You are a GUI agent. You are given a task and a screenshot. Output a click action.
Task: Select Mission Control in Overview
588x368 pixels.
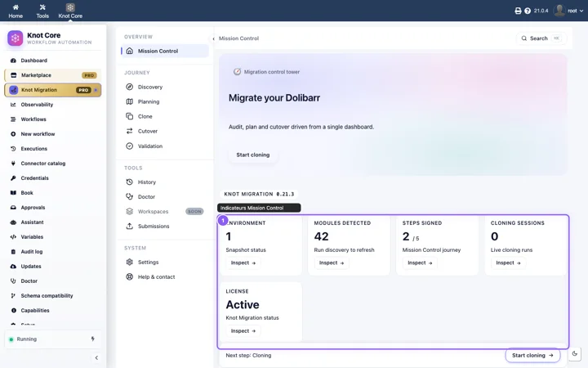[165, 51]
